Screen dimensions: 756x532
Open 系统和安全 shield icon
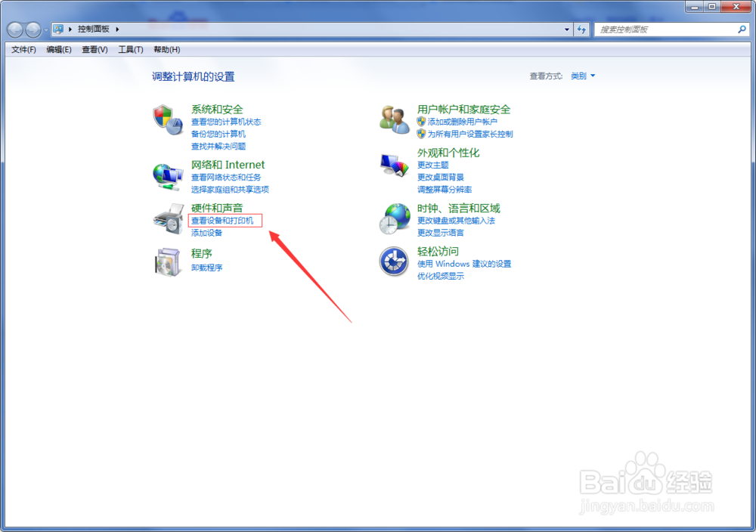coord(167,120)
